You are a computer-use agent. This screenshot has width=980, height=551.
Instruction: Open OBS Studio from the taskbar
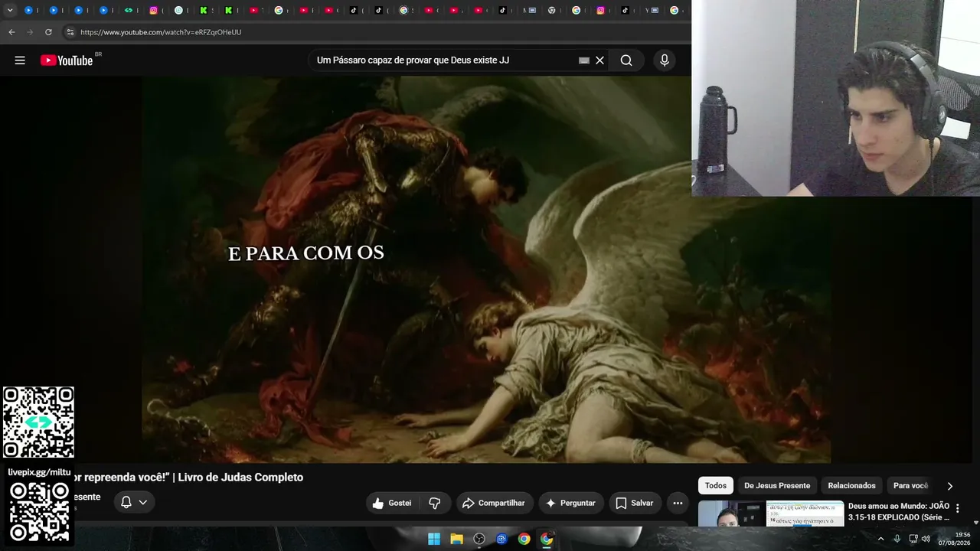pyautogui.click(x=479, y=539)
